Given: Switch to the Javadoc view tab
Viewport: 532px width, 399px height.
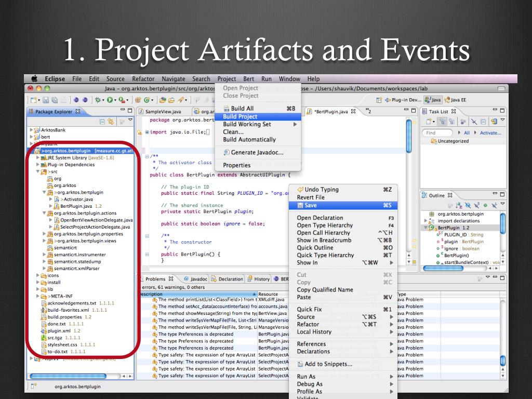Looking at the screenshot, I should point(195,279).
